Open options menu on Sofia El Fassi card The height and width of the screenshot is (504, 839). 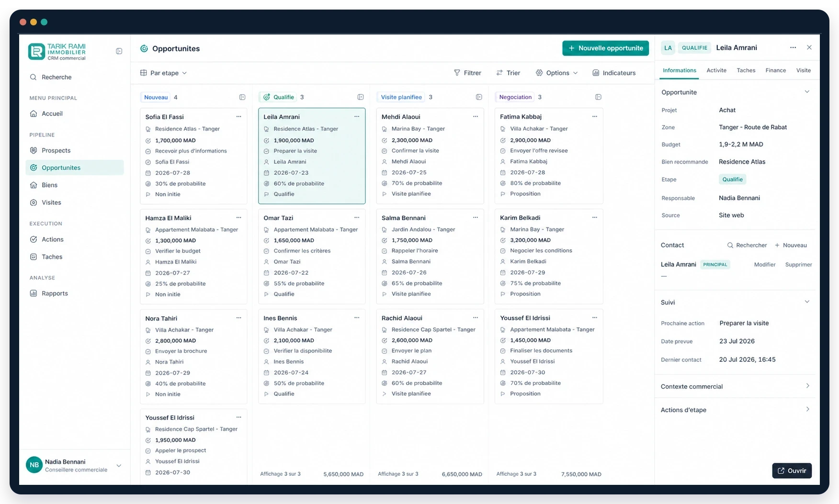click(x=238, y=117)
